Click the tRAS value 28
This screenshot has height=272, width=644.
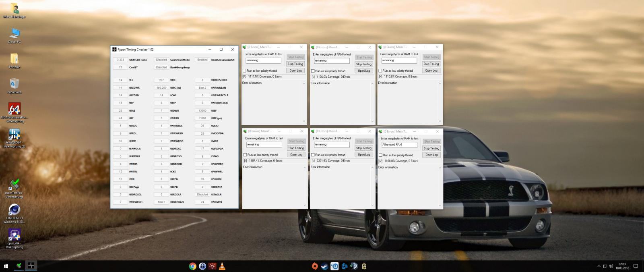(120, 110)
